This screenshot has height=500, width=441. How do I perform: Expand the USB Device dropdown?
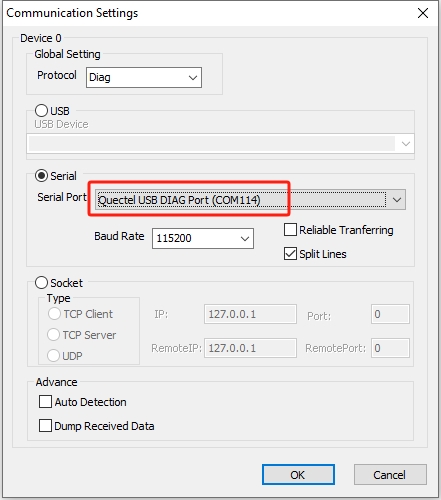click(x=406, y=144)
